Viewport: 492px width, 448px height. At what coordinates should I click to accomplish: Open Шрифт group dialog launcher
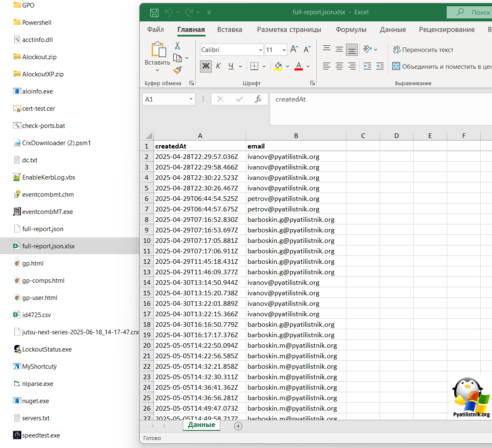click(312, 83)
